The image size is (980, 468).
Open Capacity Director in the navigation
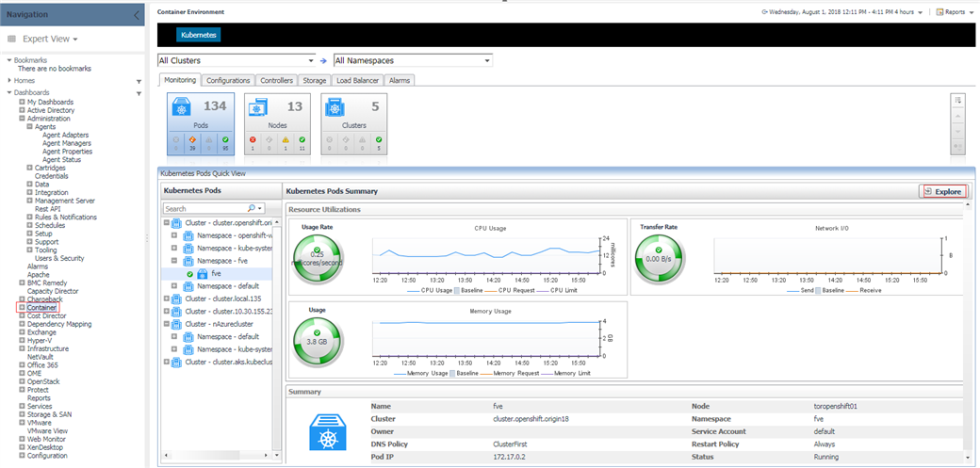(x=53, y=291)
